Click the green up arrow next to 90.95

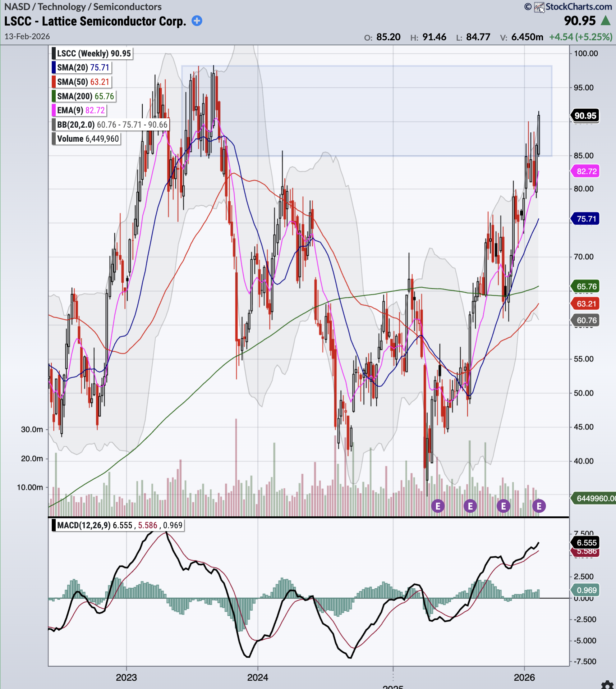pos(606,21)
